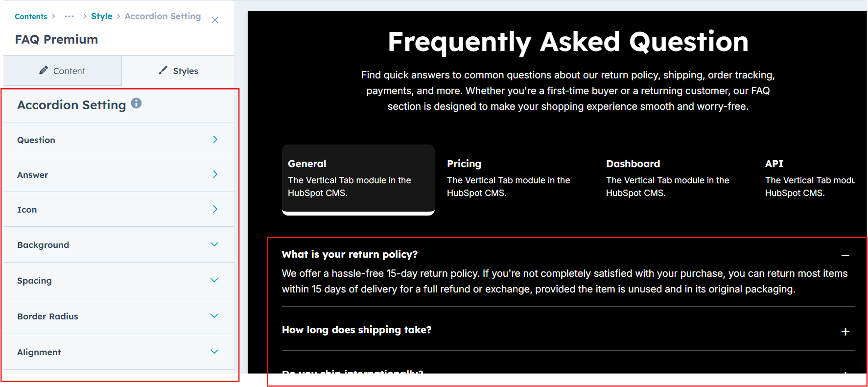Screen dimensions: 868x387
Task: Expand the Spacing section
Action: pyautogui.click(x=214, y=280)
